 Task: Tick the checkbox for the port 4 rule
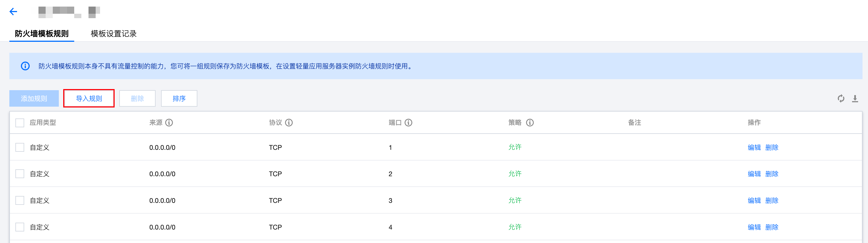(x=20, y=227)
